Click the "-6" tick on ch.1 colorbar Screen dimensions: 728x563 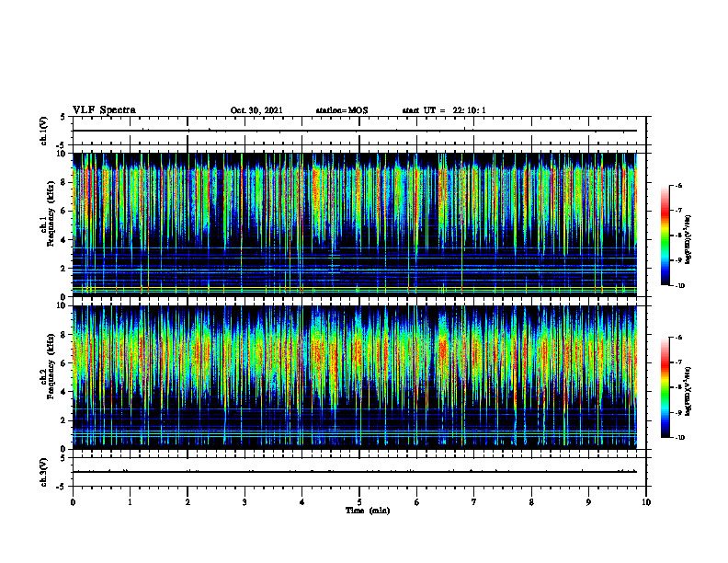678,186
